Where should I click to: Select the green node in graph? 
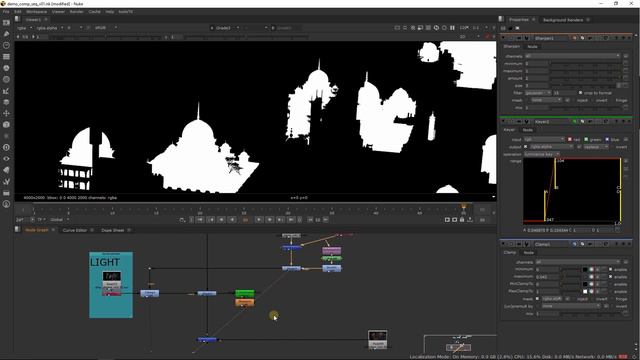tap(245, 293)
